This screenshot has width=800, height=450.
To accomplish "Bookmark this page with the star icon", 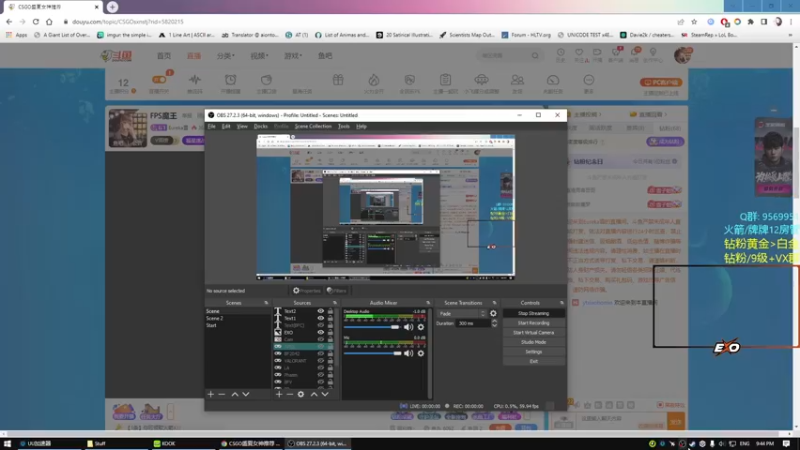I will coord(694,22).
